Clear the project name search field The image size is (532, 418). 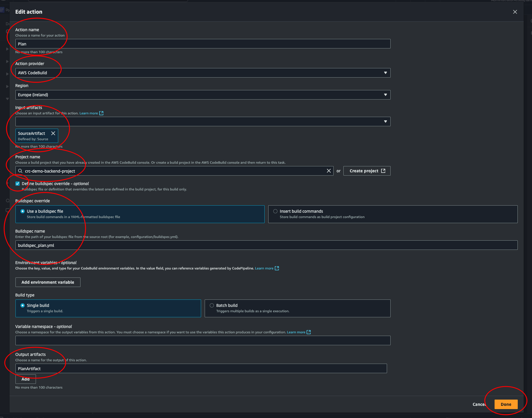click(x=329, y=171)
